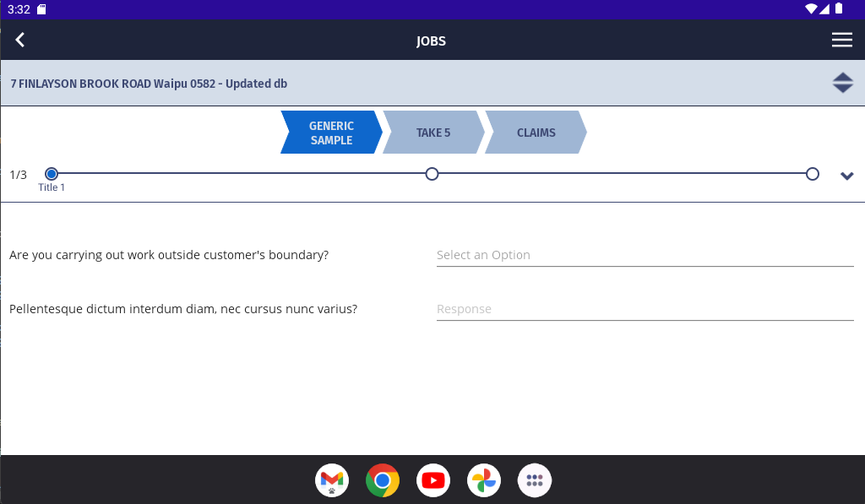Screen dimensions: 865x504
Task: Expand the progress stepper chevron
Action: pos(846,176)
